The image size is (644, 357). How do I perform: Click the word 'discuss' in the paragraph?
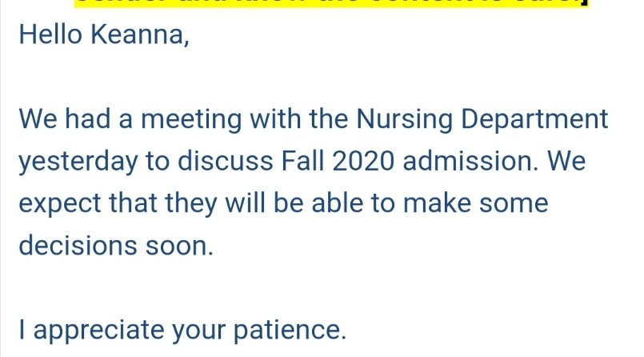coord(226,161)
